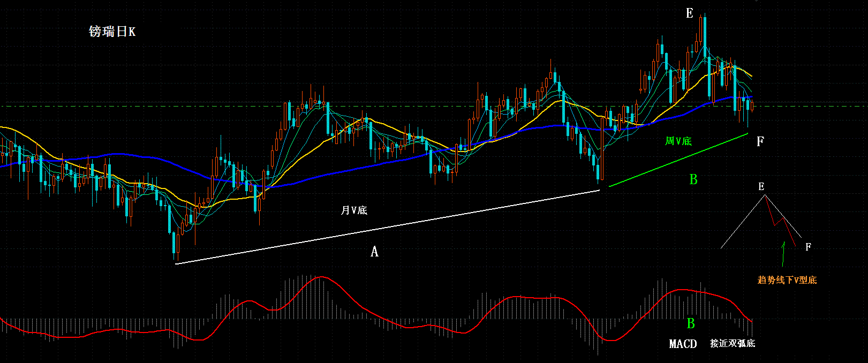Select the "F" in the small triangle diagram
This screenshot has height=363, width=868.
point(808,247)
